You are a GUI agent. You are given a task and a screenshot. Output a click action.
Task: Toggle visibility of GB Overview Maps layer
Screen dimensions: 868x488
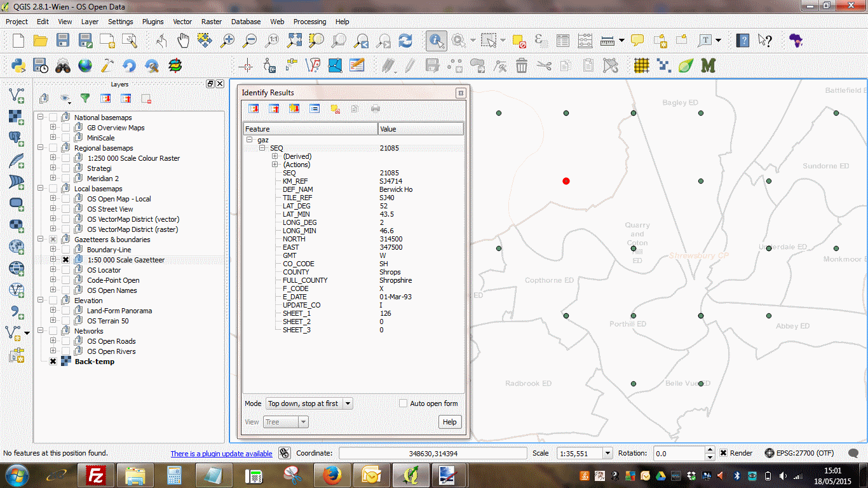point(65,128)
